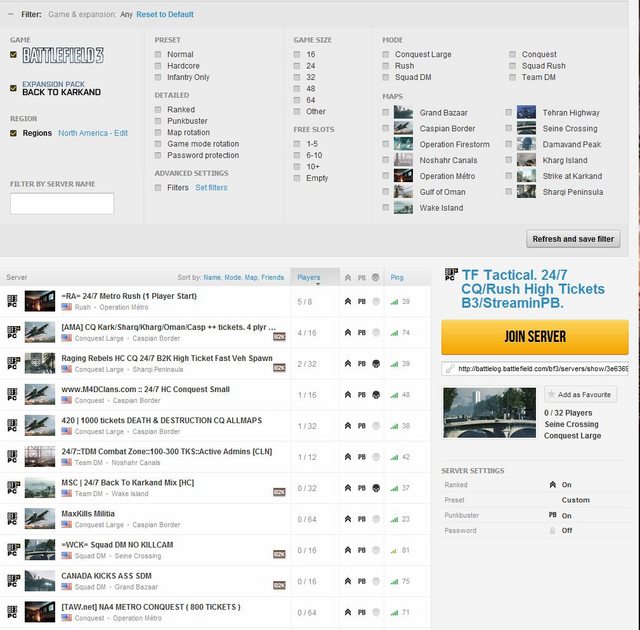Sort by PB punkbuster column header

pyautogui.click(x=362, y=278)
